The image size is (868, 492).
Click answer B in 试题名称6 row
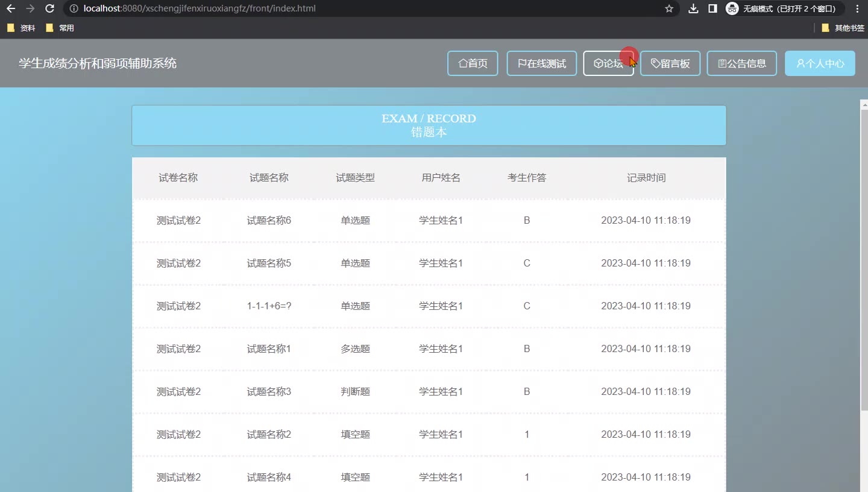(527, 221)
